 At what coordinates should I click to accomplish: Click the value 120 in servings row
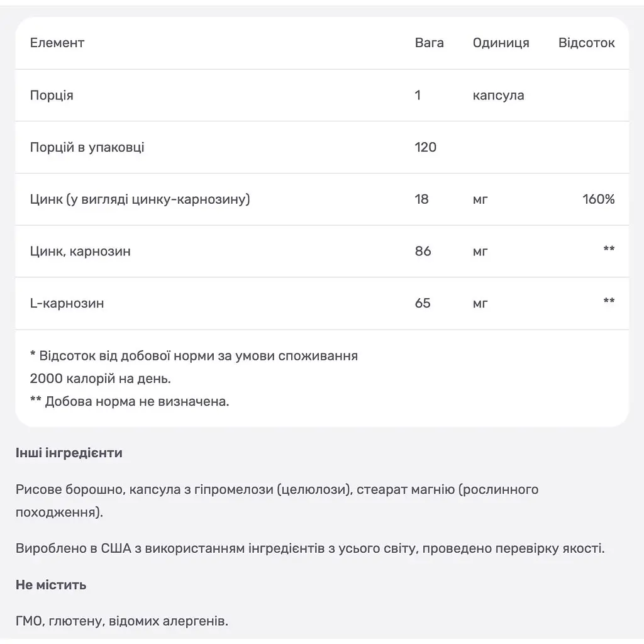(426, 147)
